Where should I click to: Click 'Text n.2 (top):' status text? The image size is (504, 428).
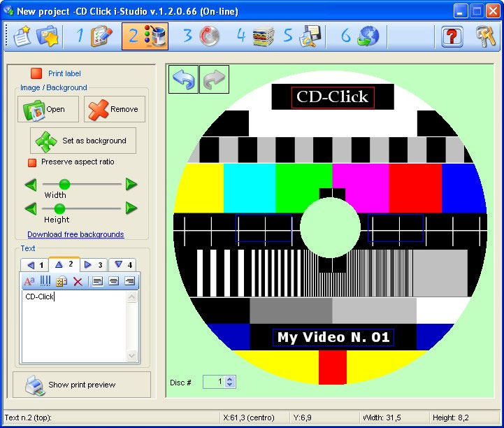(28, 418)
